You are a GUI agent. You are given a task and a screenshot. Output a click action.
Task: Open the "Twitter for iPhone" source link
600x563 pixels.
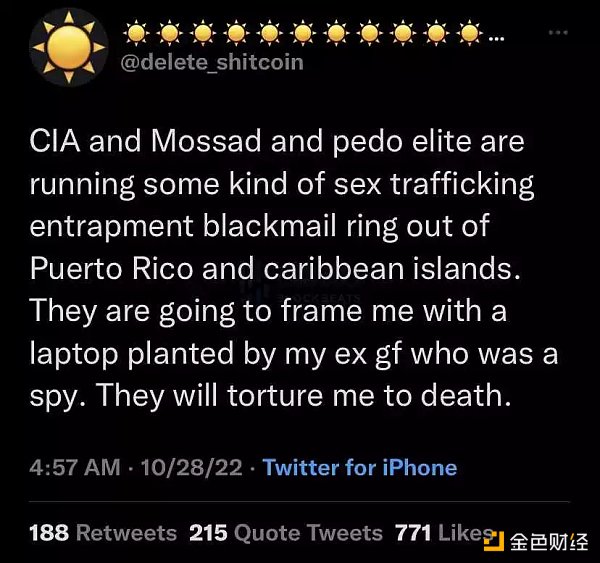pos(359,467)
